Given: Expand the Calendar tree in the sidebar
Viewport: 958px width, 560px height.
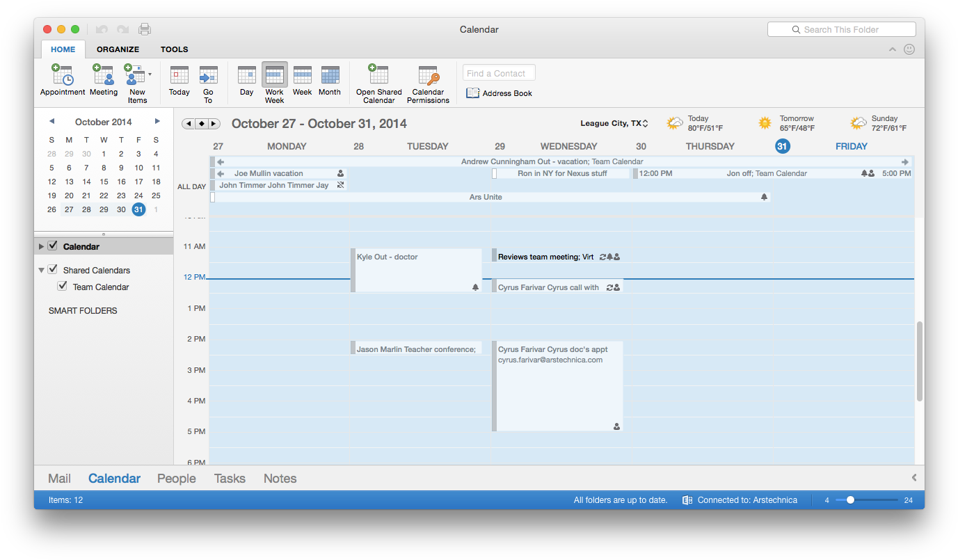Looking at the screenshot, I should coord(41,246).
